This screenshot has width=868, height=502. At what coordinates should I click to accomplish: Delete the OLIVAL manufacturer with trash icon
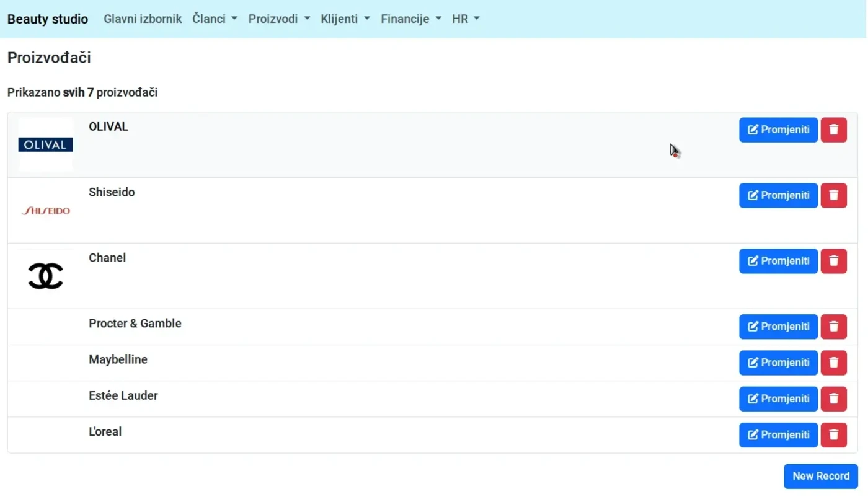[x=833, y=130]
